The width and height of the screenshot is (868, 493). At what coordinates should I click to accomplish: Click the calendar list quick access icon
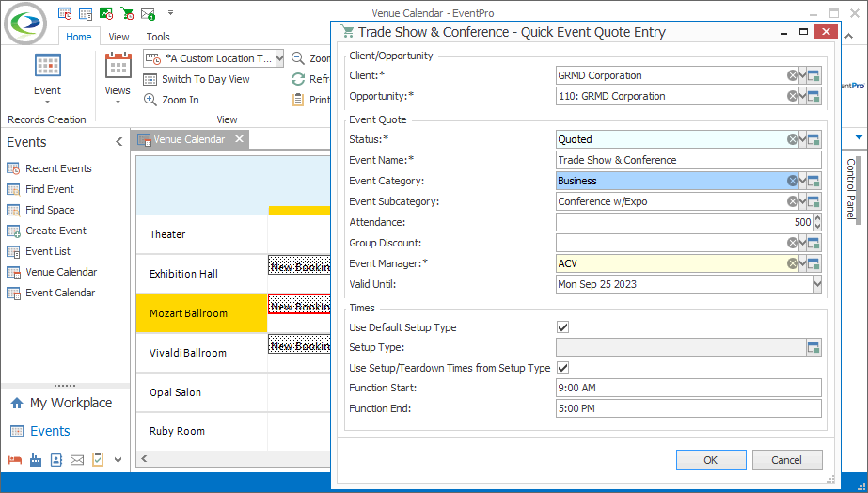pos(86,13)
